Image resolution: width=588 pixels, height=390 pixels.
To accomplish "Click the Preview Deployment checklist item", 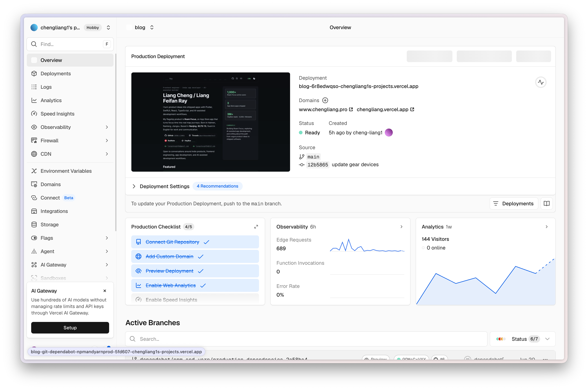I will click(195, 271).
